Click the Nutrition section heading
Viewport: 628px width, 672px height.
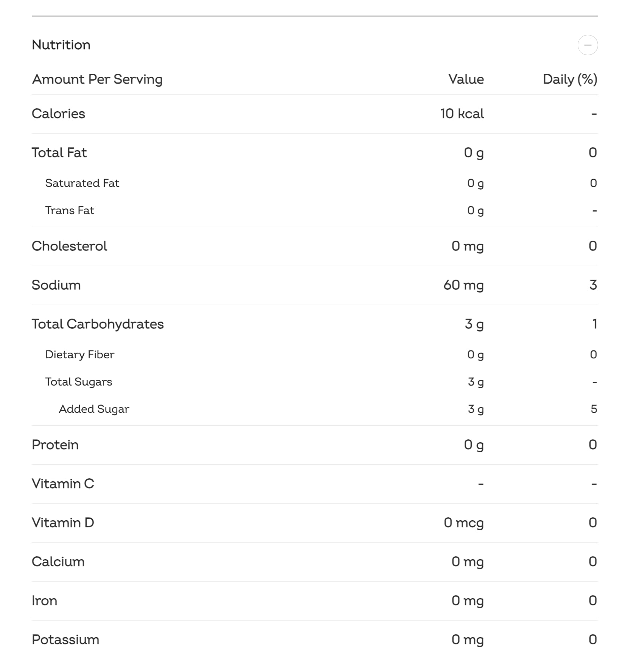(61, 45)
